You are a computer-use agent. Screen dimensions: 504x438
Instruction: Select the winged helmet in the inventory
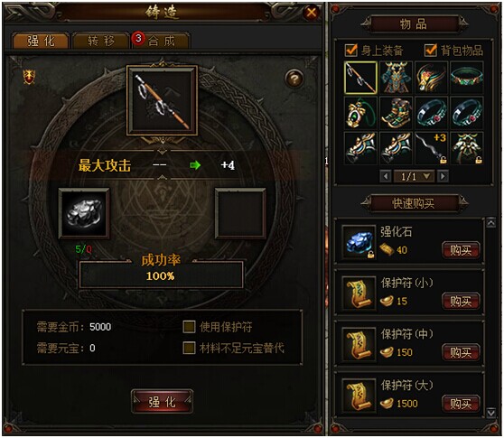432,78
